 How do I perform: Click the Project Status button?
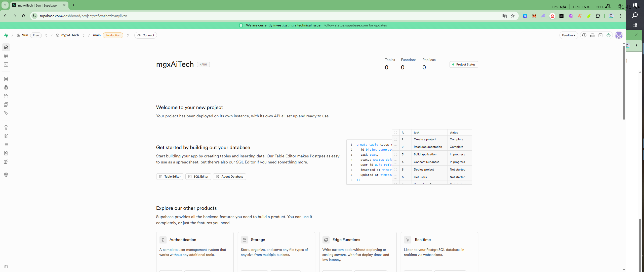tap(464, 64)
